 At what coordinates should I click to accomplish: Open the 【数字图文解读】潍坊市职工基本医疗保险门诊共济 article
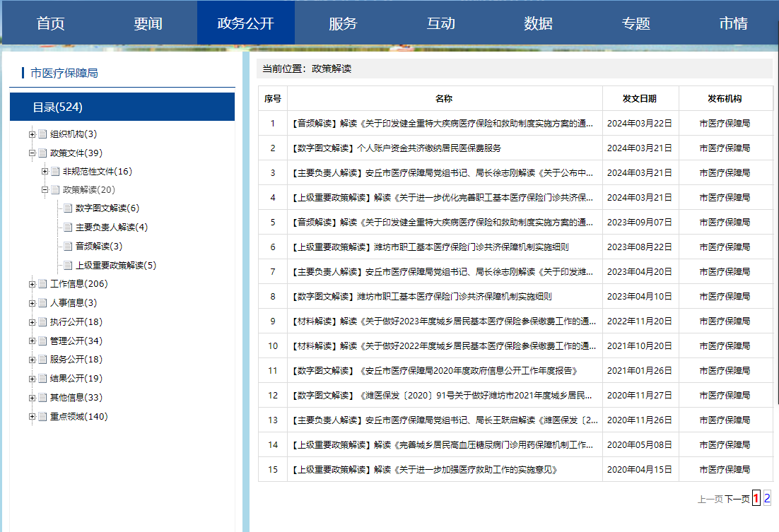pos(422,297)
